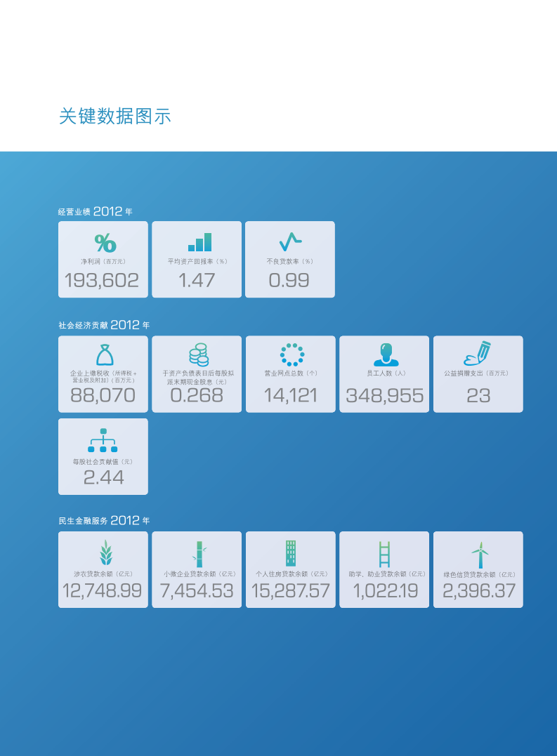The image size is (557, 756).
Task: Click the money bag icon for 企业上缴税收
Action: tap(105, 355)
